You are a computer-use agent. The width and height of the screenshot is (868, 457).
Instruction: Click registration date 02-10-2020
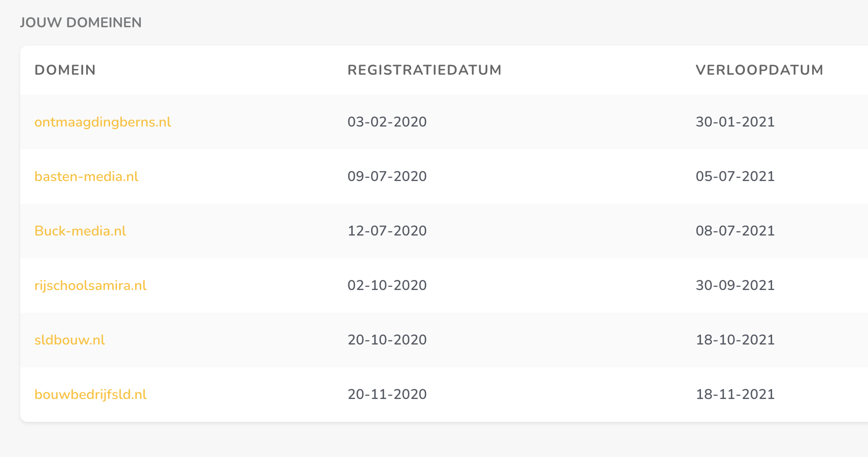tap(387, 286)
